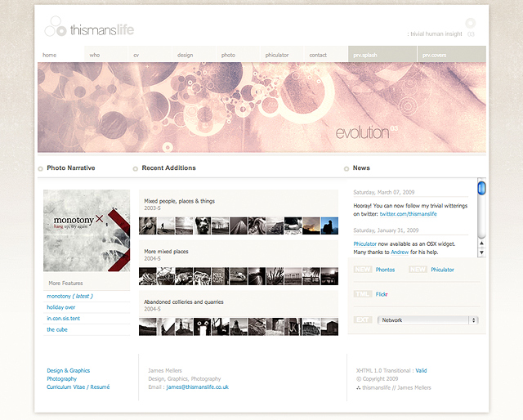Open the holiday over feature link

point(61,307)
